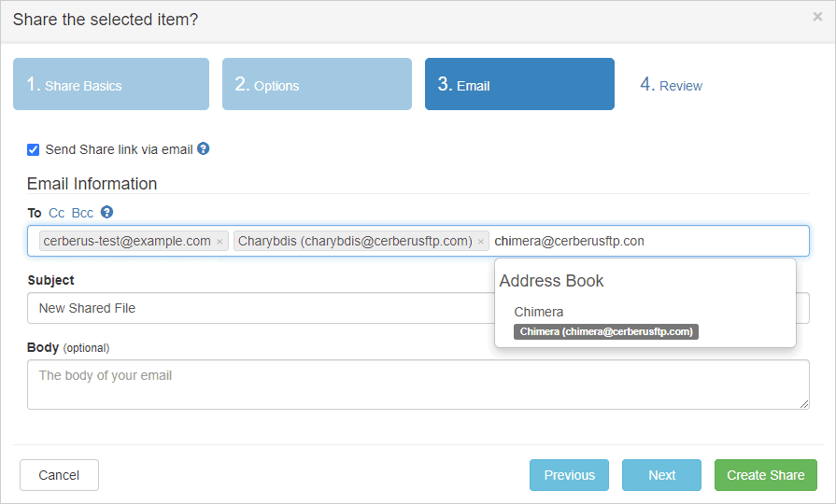Close the share dialog with X
The height and width of the screenshot is (504, 836).
pos(817,17)
